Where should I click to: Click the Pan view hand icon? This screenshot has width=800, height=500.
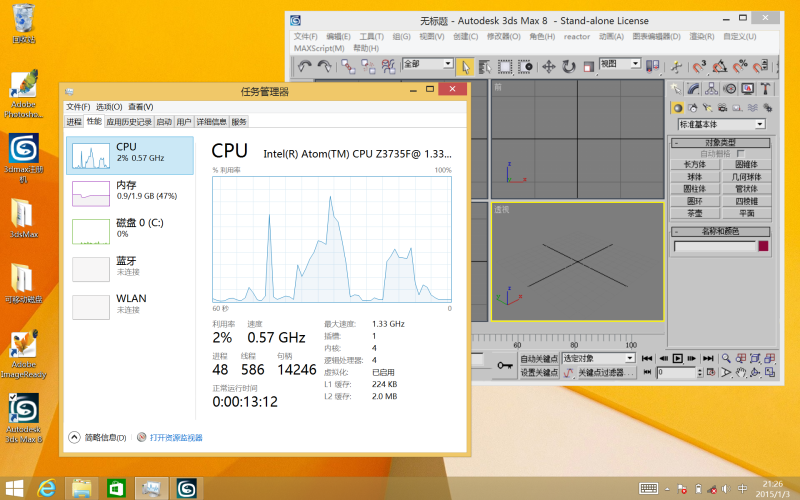740,373
